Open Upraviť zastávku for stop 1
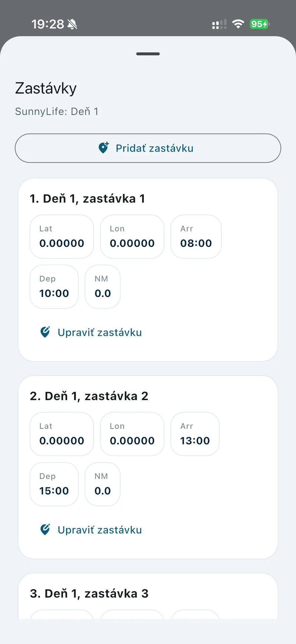The image size is (296, 644). [100, 332]
